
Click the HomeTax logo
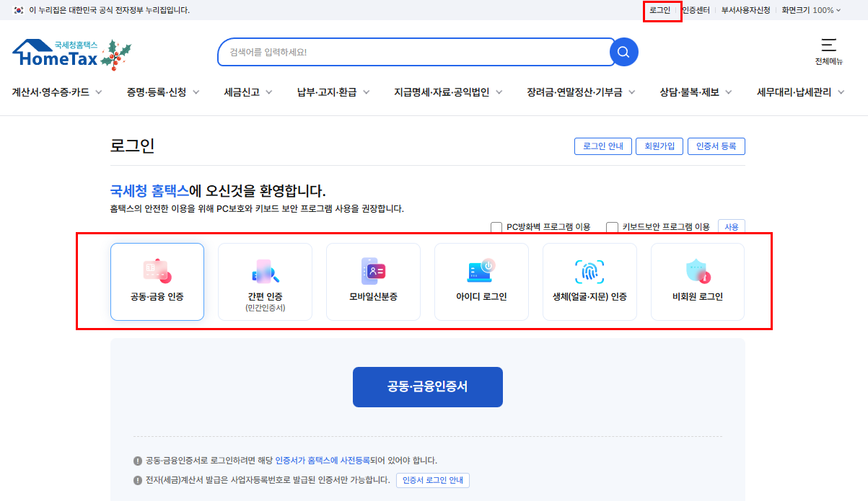71,53
